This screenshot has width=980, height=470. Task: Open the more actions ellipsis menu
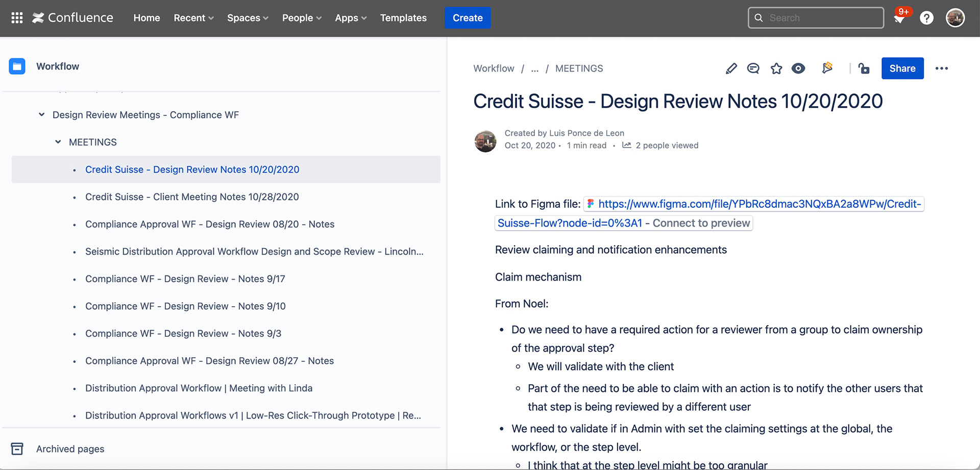[942, 68]
